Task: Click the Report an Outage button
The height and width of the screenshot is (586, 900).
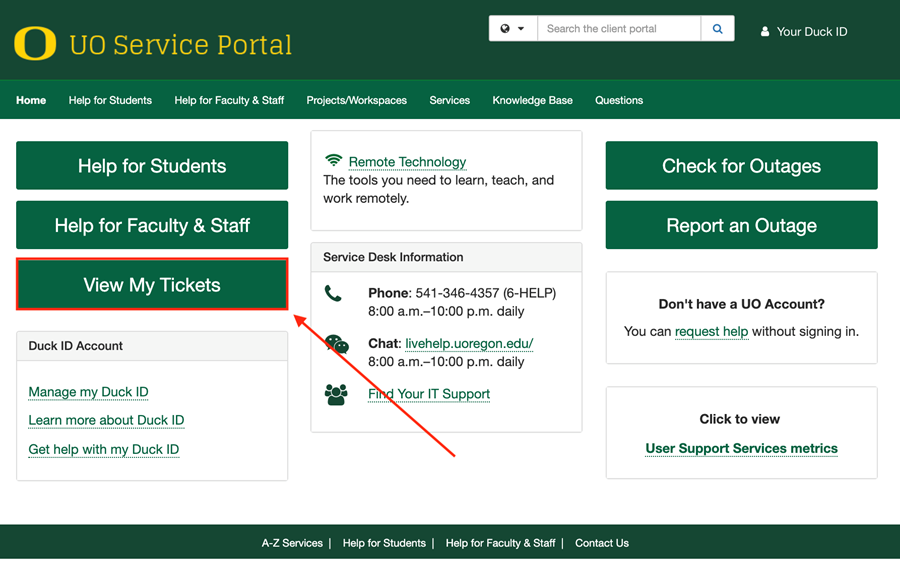Action: (742, 225)
